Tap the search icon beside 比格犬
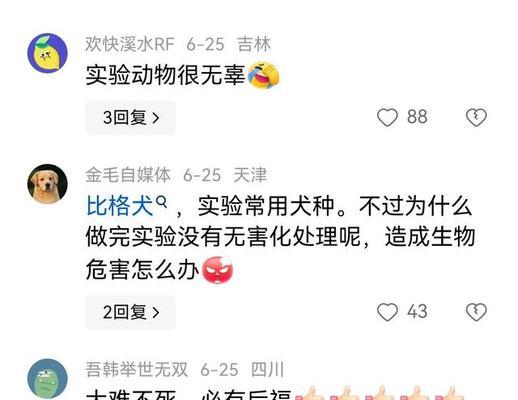518x400 pixels. 161,202
